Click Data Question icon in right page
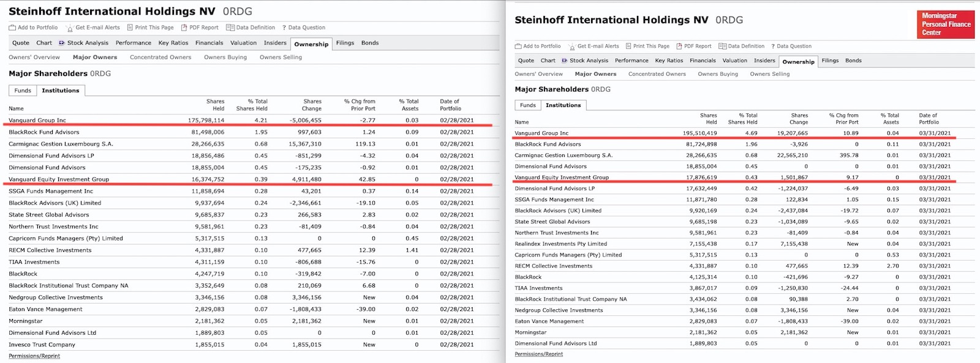 pyautogui.click(x=773, y=47)
